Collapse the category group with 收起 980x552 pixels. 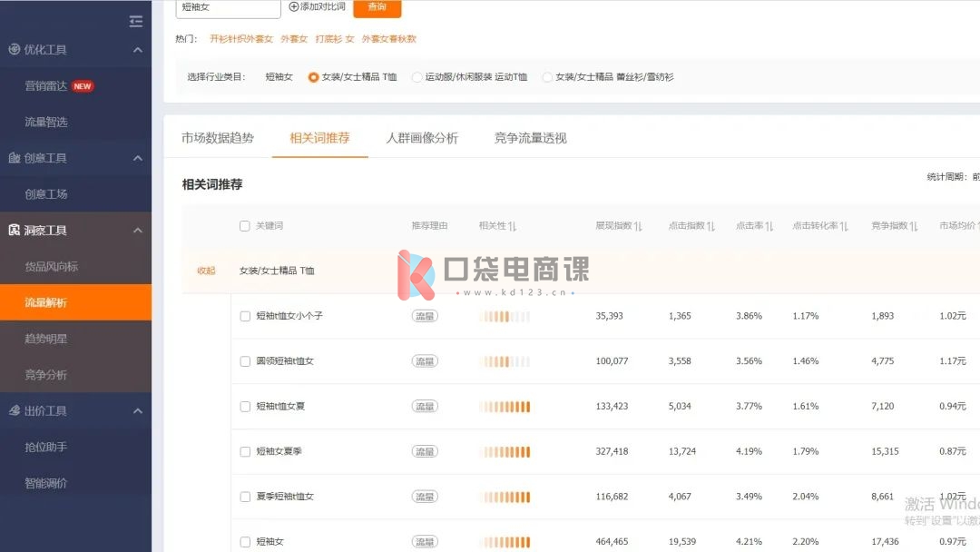click(x=206, y=271)
